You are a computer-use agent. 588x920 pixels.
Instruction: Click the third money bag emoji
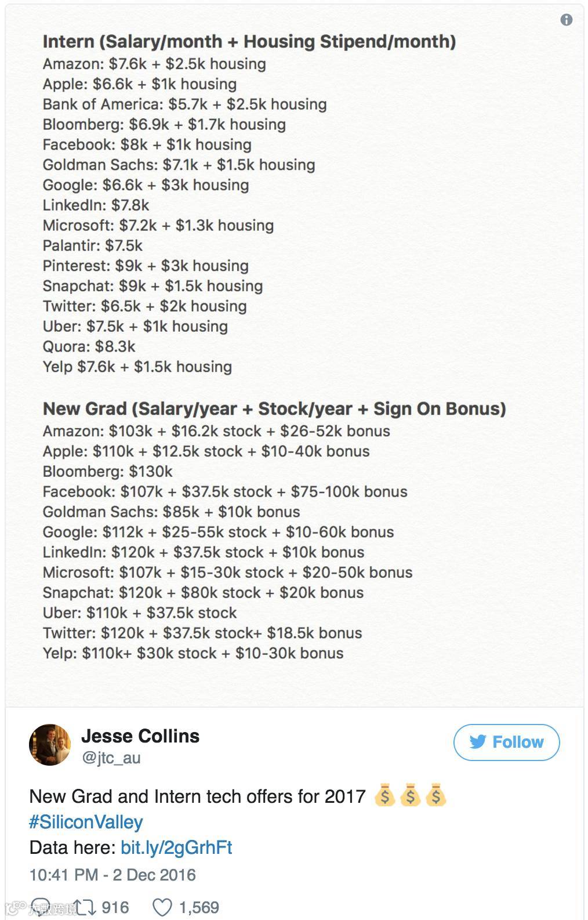[435, 795]
